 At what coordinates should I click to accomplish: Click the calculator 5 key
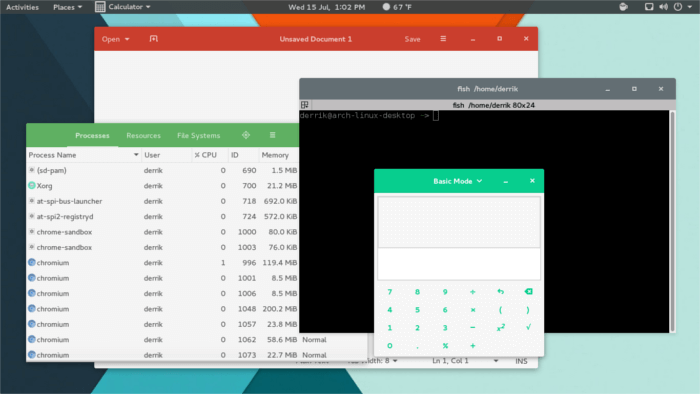pos(417,310)
